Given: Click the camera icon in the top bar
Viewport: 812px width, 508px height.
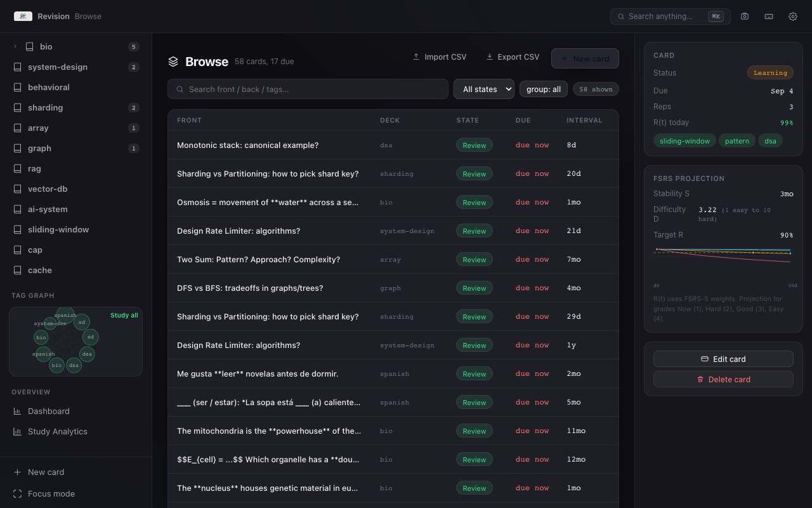Looking at the screenshot, I should point(745,17).
